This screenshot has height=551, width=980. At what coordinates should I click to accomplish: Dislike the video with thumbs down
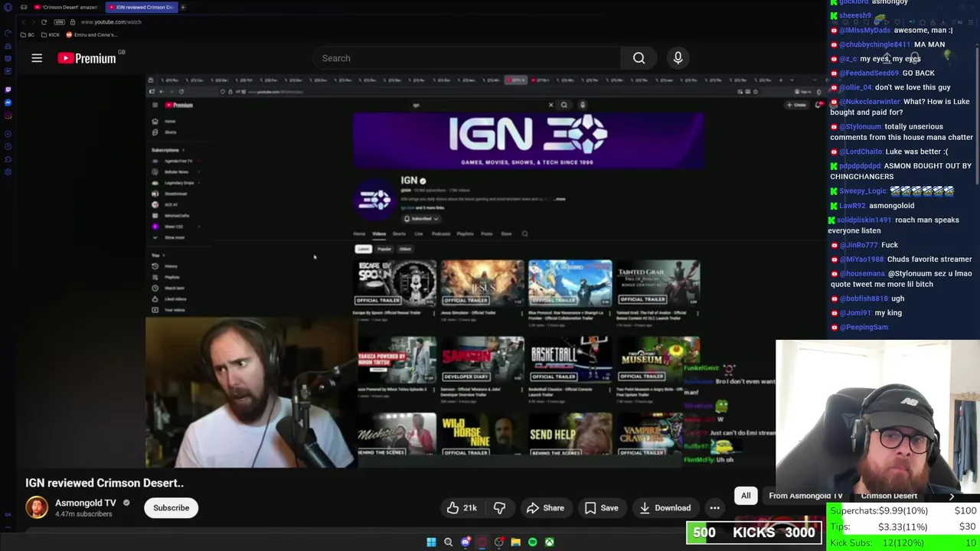(x=499, y=508)
